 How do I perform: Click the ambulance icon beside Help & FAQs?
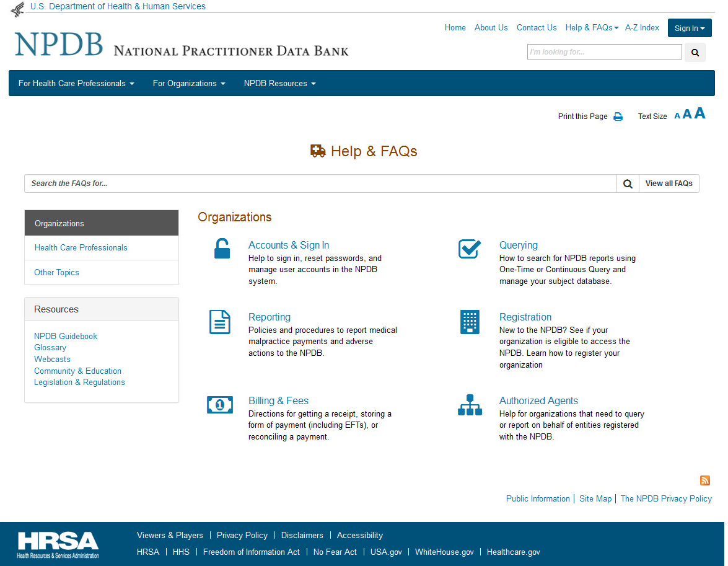(318, 151)
